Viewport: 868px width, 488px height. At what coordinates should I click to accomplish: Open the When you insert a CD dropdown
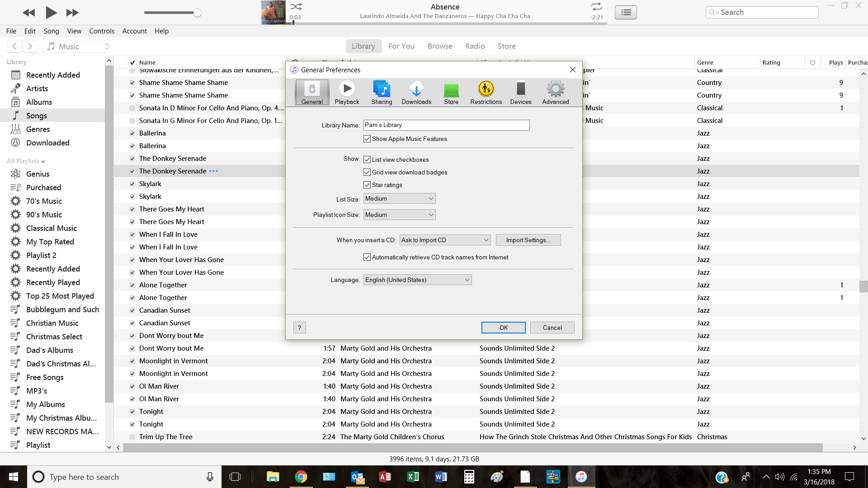click(x=445, y=240)
